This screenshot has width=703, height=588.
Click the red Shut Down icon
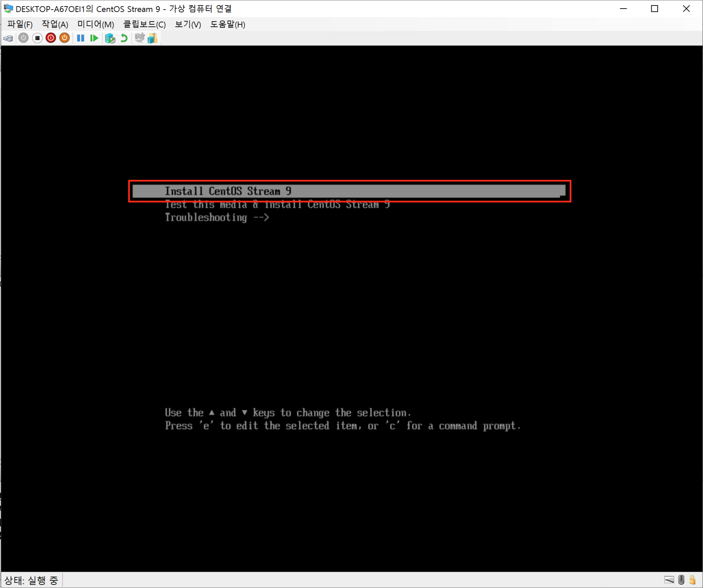(51, 38)
